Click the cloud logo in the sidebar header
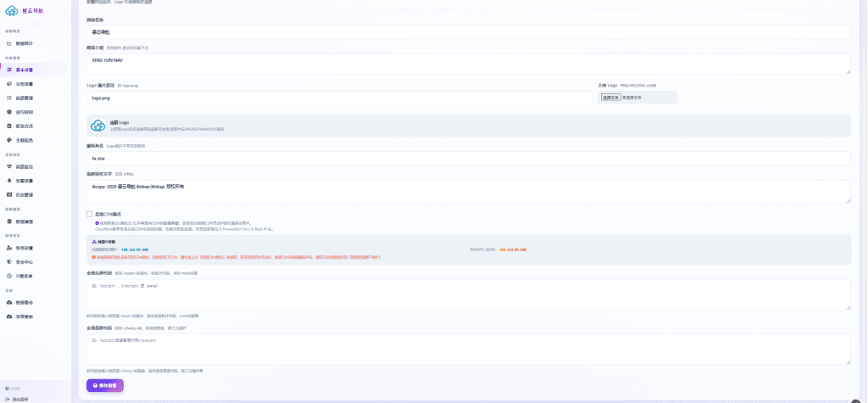The image size is (868, 403). [12, 10]
